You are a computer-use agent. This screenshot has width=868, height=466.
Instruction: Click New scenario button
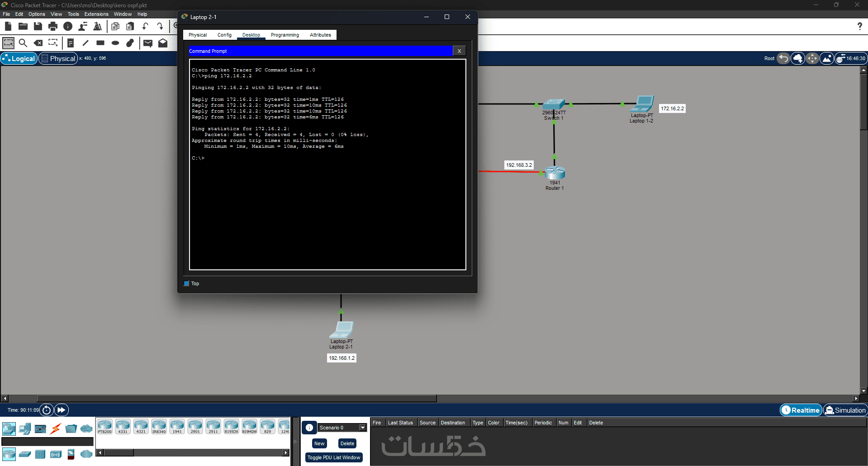click(319, 443)
